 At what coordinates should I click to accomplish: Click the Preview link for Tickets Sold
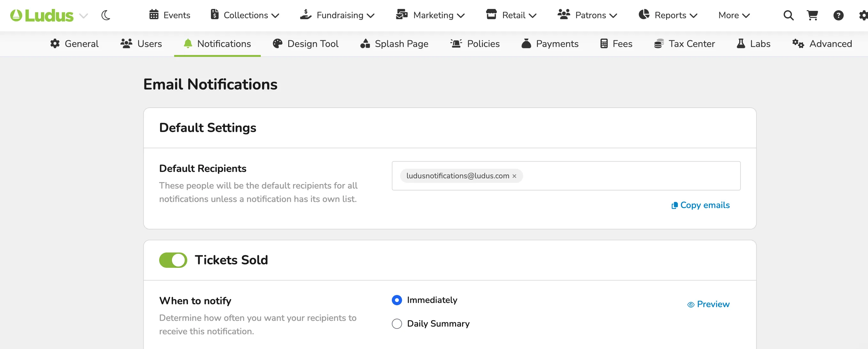(708, 304)
